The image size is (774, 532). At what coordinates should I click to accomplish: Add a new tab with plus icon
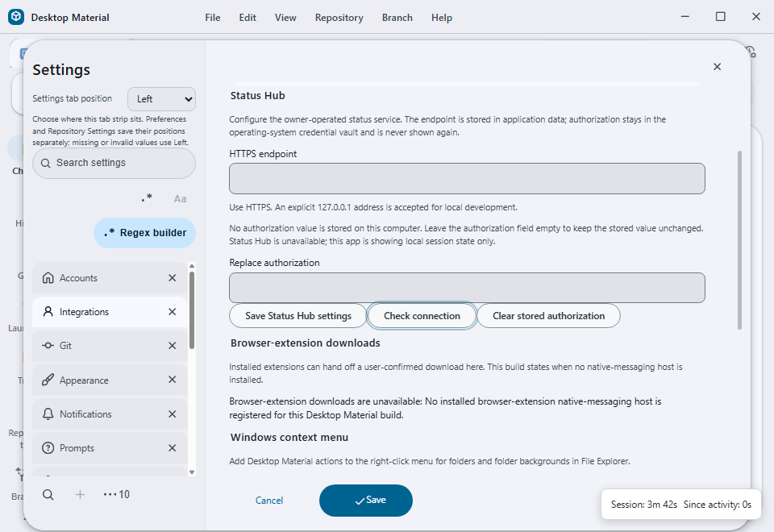click(80, 494)
